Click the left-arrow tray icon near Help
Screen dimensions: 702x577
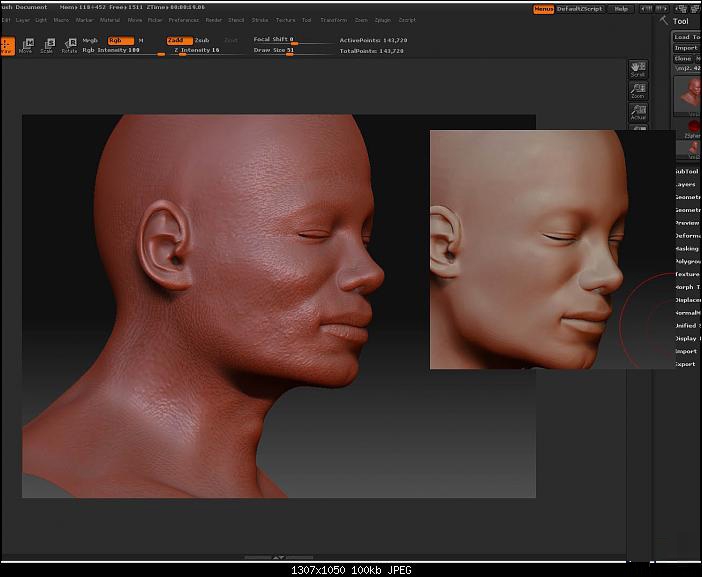(646, 9)
